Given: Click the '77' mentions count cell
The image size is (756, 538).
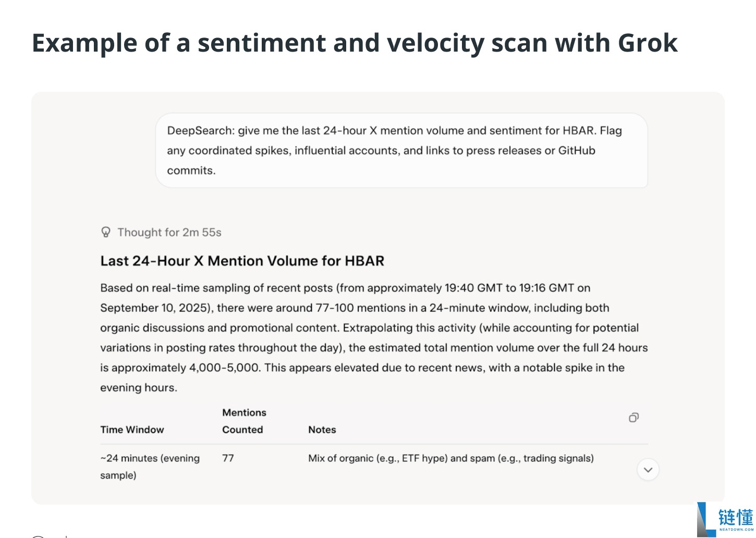Looking at the screenshot, I should 228,458.
